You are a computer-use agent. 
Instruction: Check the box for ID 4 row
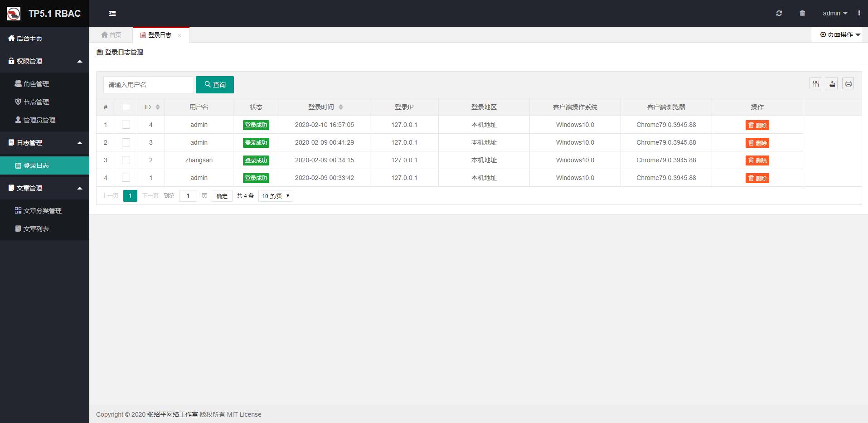point(126,125)
